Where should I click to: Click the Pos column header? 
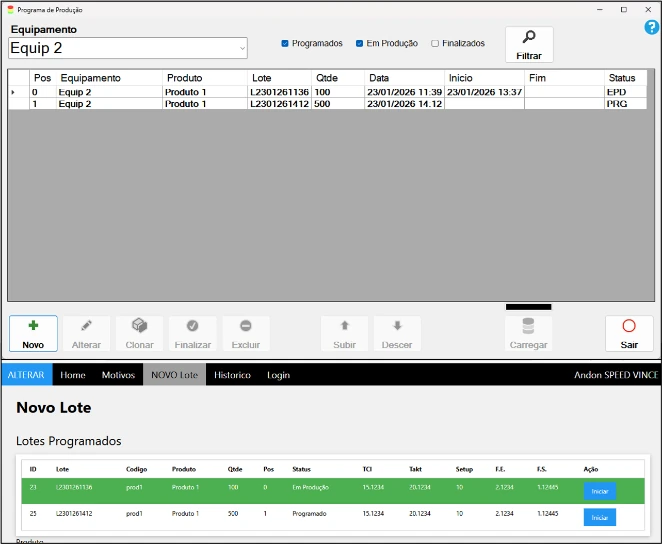[43, 78]
